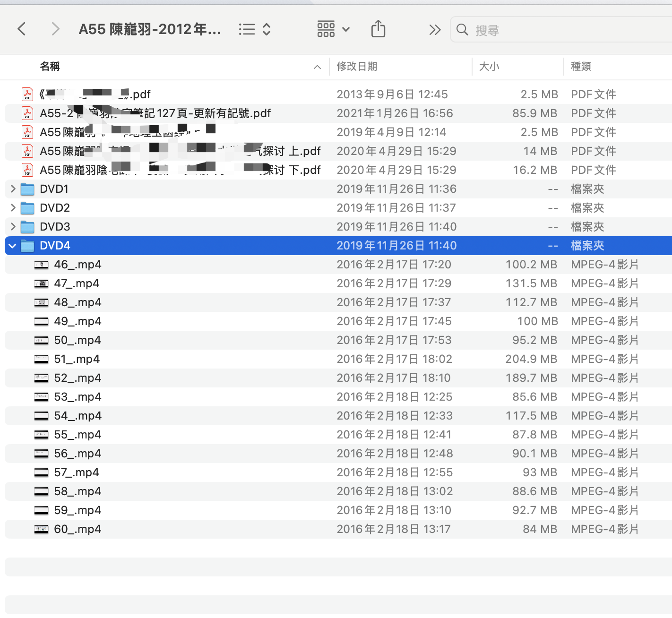Sort by the 大小 column header
Image resolution: width=672 pixels, height=618 pixels.
[x=489, y=67]
